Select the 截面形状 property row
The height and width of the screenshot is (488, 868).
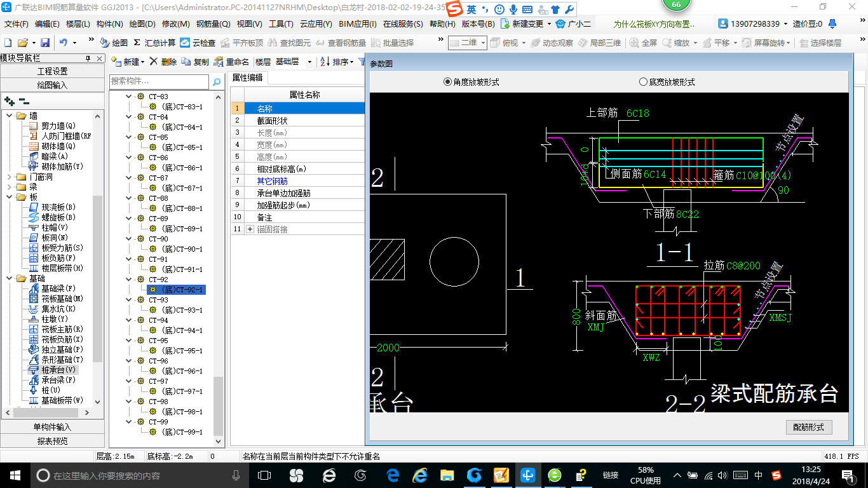(x=297, y=120)
